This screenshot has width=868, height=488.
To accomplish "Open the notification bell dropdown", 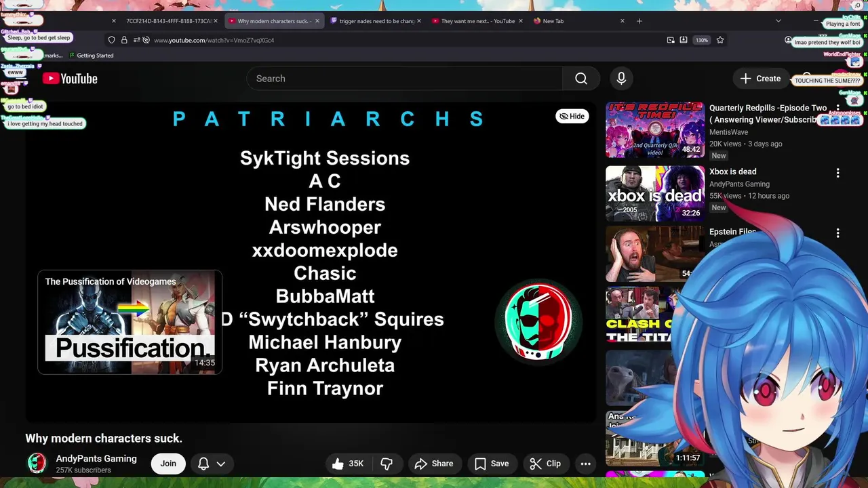I will pos(212,464).
